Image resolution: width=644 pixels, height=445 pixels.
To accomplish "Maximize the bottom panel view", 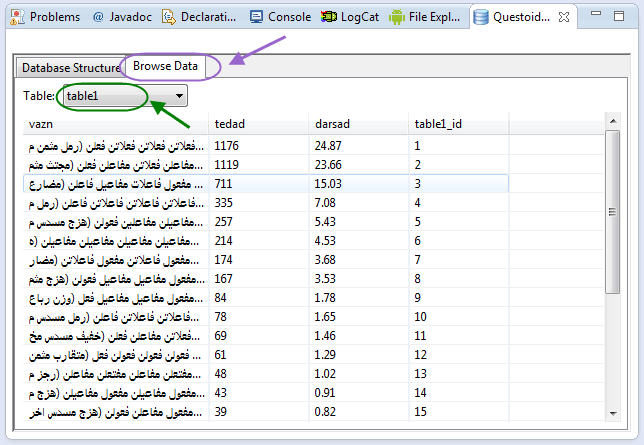I will pos(619,16).
